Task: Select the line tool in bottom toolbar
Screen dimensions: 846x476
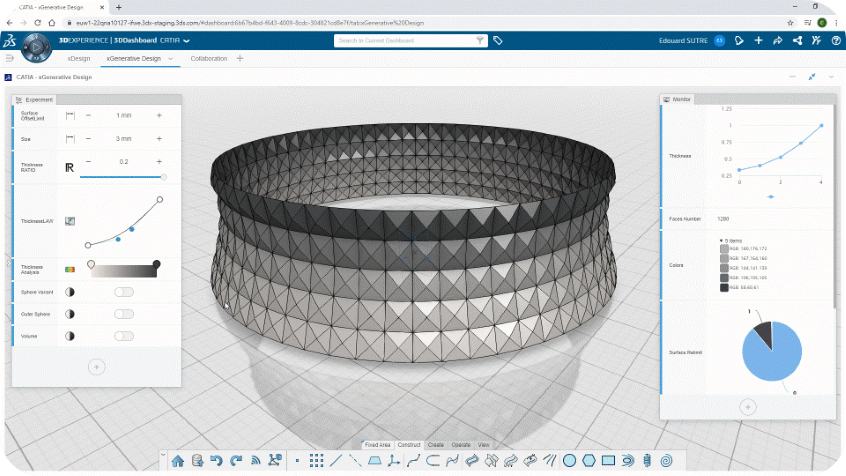Action: coord(335,461)
